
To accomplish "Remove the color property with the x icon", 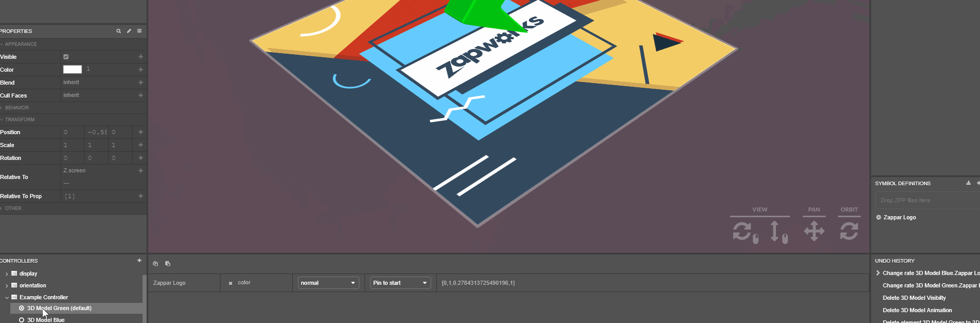I will click(230, 283).
